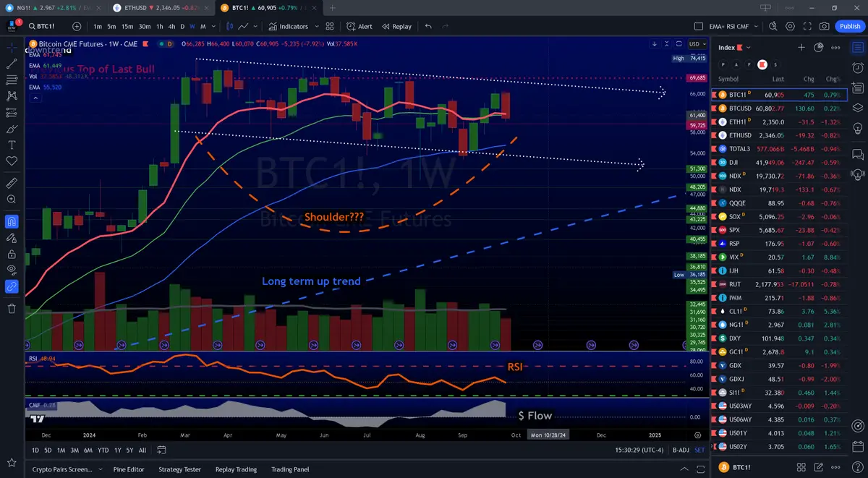Enter fullscreen mode
The image size is (868, 478).
tap(807, 26)
